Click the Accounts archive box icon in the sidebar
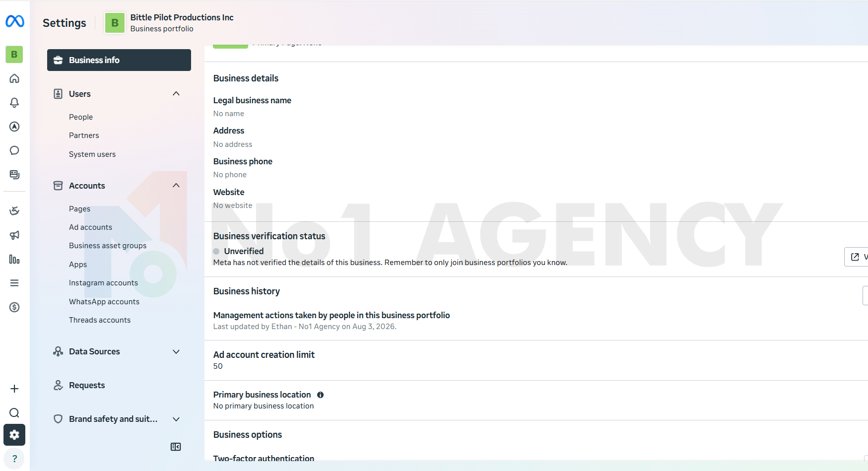Image resolution: width=868 pixels, height=471 pixels. [x=58, y=186]
